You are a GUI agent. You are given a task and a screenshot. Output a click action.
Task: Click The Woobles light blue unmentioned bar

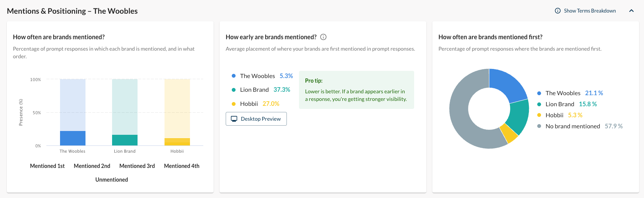[73, 105]
